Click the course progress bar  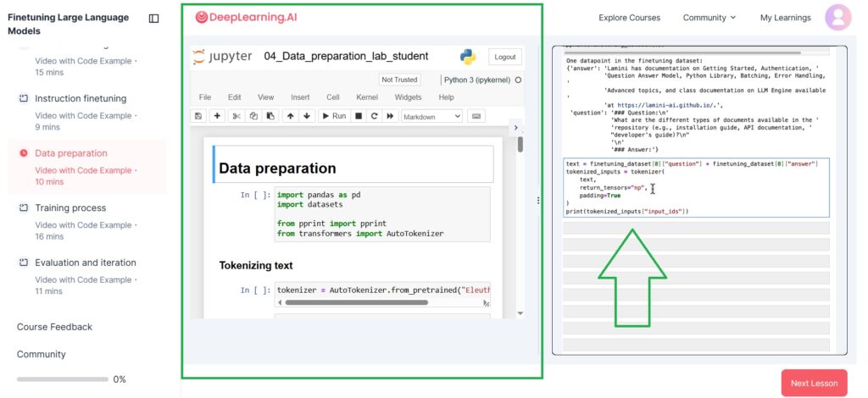62,379
